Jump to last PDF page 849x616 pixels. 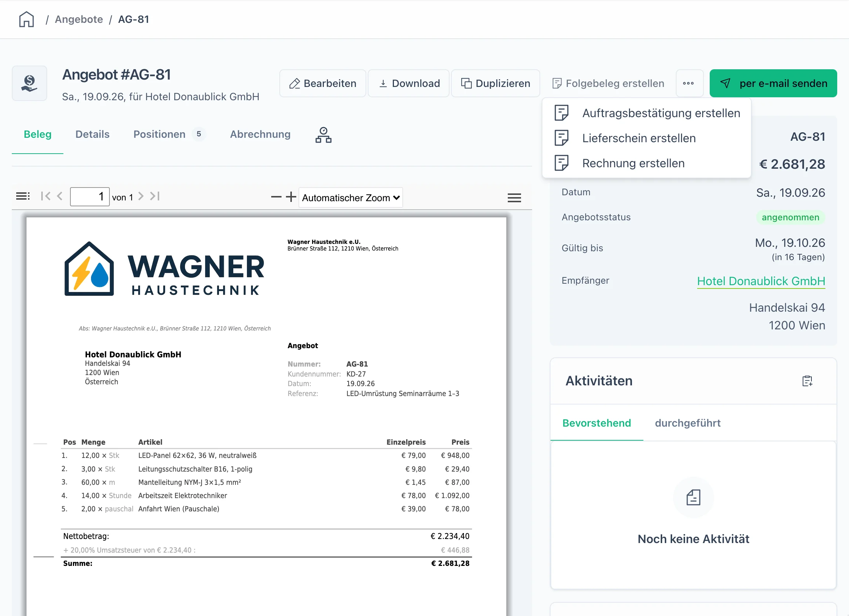click(155, 196)
